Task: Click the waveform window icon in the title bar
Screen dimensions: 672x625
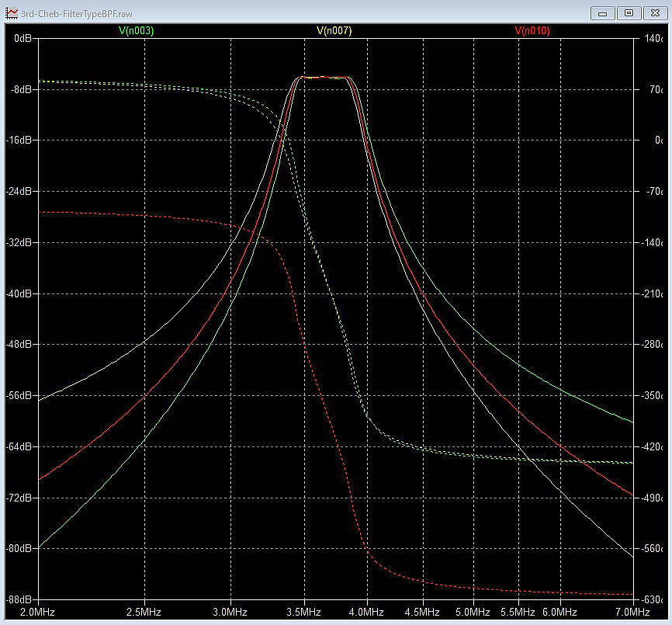Action: point(12,14)
